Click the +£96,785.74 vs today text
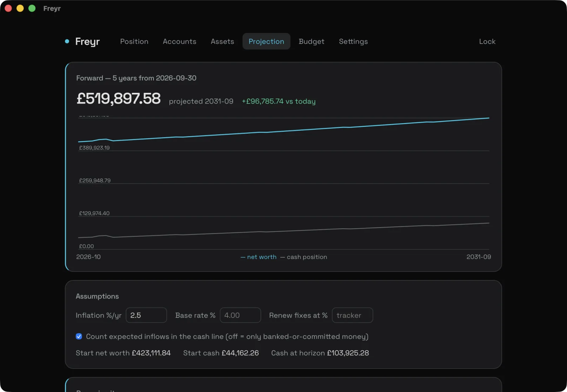The width and height of the screenshot is (567, 392). [279, 101]
